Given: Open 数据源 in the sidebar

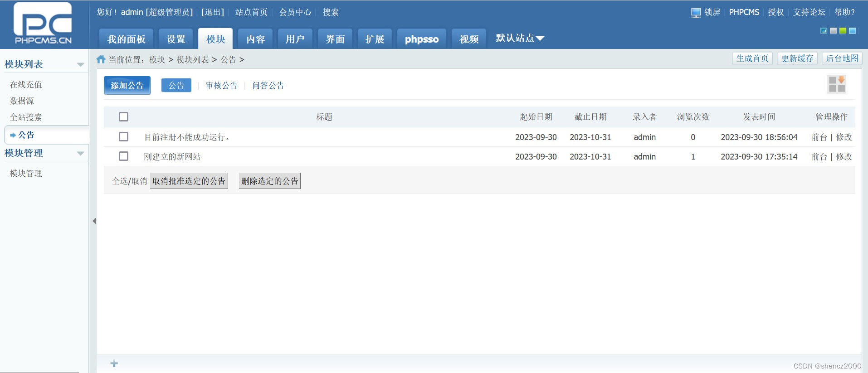Looking at the screenshot, I should 22,101.
